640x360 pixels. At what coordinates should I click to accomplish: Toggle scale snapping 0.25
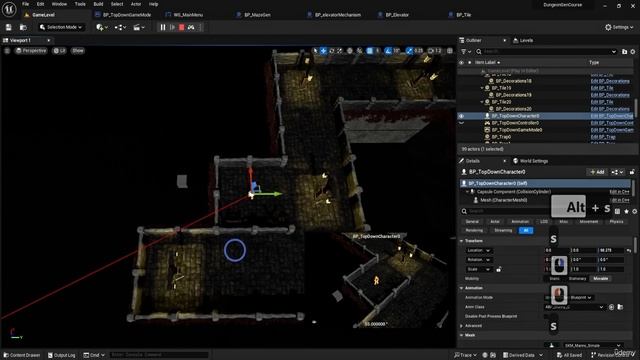pos(409,51)
